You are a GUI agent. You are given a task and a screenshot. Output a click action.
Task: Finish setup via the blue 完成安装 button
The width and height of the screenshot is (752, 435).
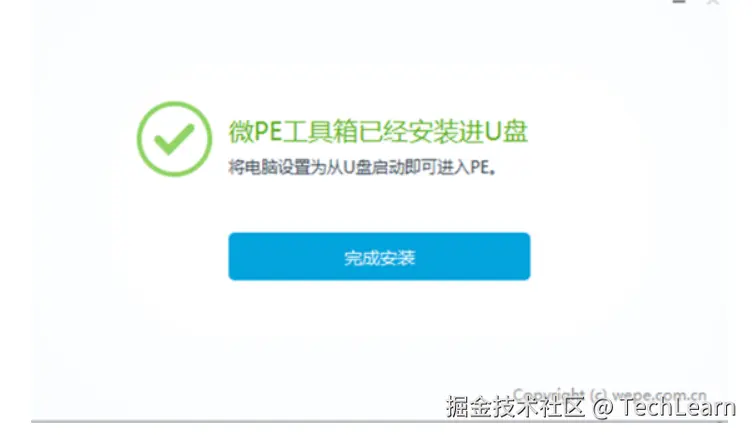tap(379, 257)
